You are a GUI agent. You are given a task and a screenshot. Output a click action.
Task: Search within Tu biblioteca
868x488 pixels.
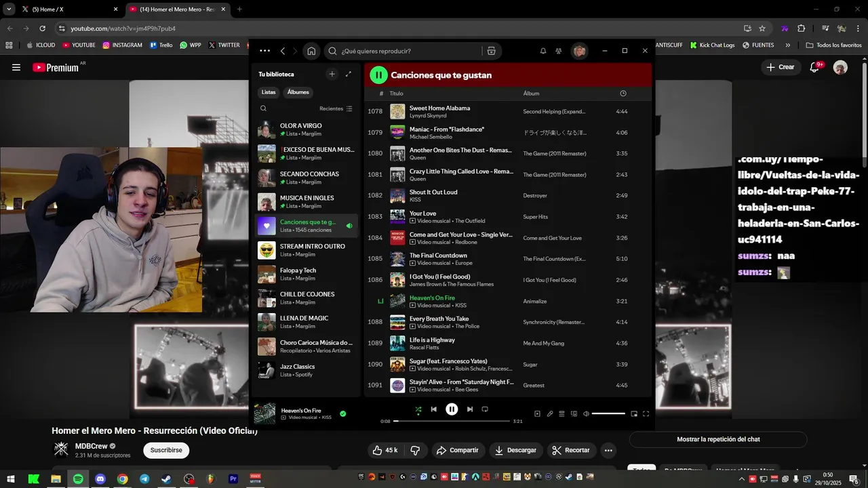point(263,108)
